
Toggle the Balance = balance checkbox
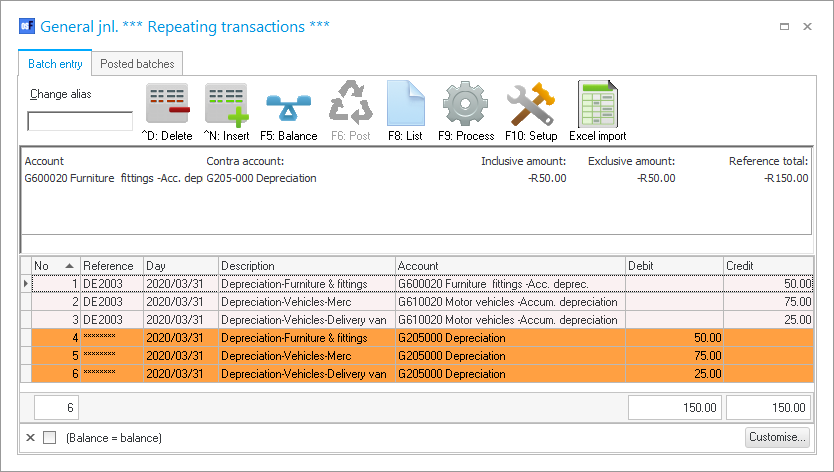coord(49,438)
